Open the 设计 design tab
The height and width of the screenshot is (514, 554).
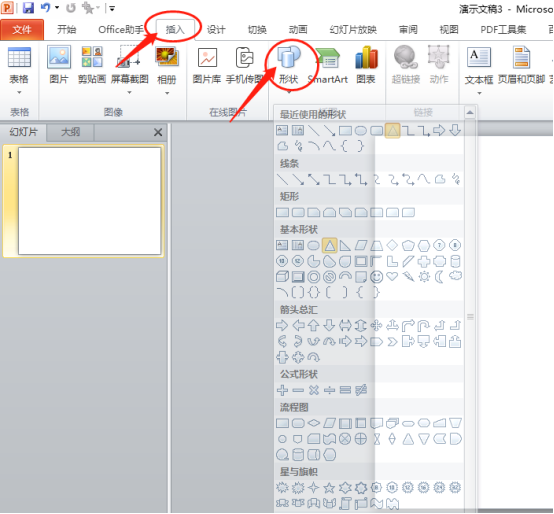click(216, 30)
